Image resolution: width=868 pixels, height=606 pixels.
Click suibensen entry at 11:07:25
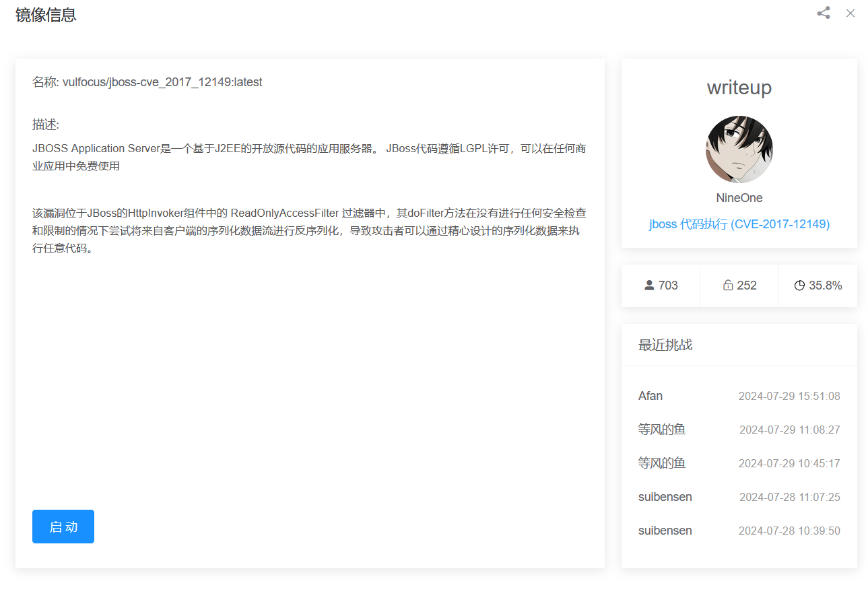tap(665, 497)
